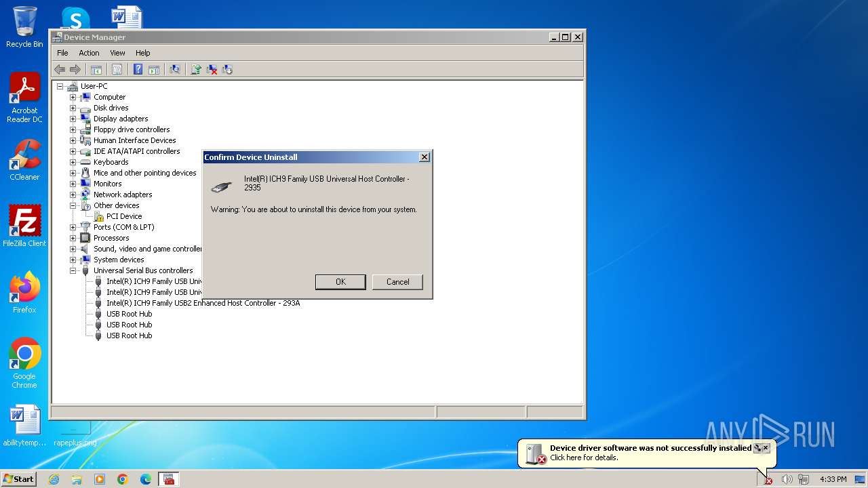Image resolution: width=868 pixels, height=488 pixels.
Task: Open FileZilla Client desktop shortcut
Action: pyautogui.click(x=24, y=226)
